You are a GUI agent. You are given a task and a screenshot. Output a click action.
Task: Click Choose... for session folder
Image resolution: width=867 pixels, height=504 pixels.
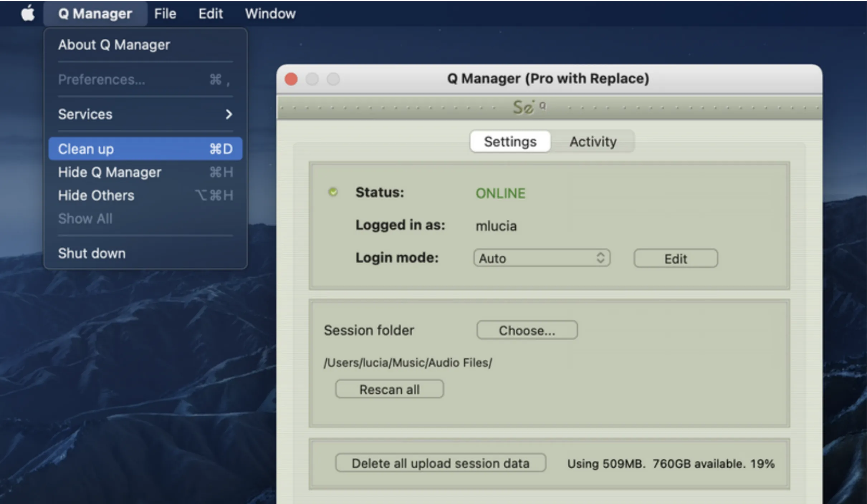[x=527, y=330]
